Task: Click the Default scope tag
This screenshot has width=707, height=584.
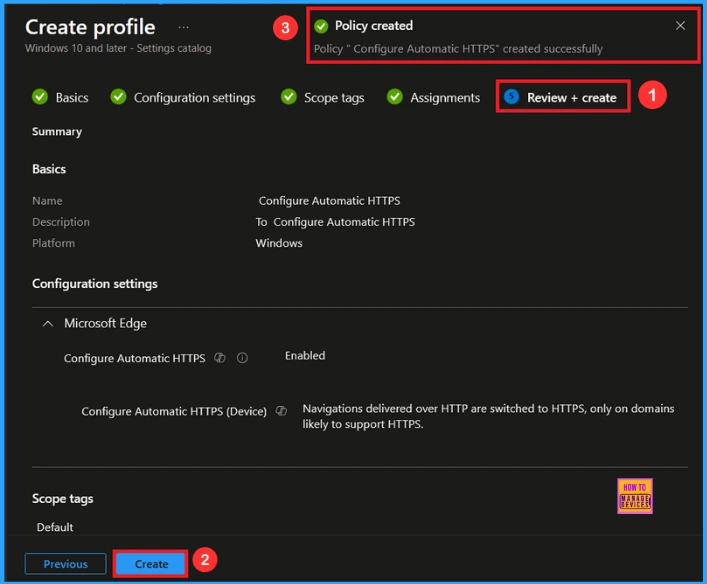Action: coord(55,527)
